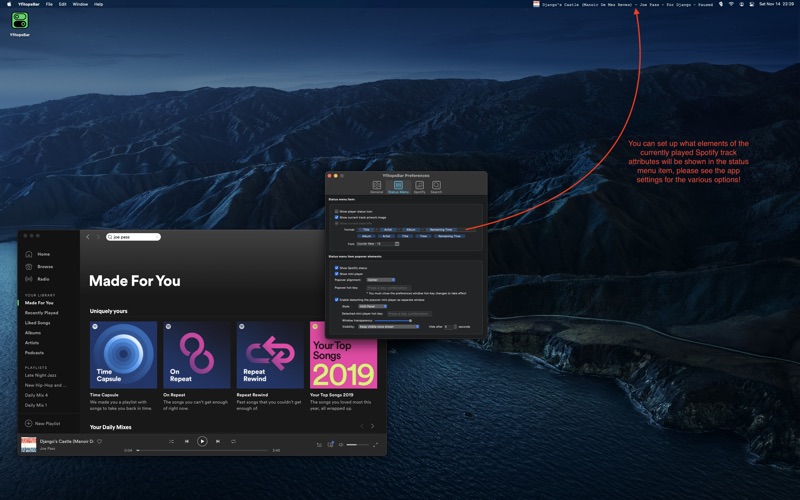Toggle Show current track artwork image checkbox
The height and width of the screenshot is (500, 800).
[336, 217]
